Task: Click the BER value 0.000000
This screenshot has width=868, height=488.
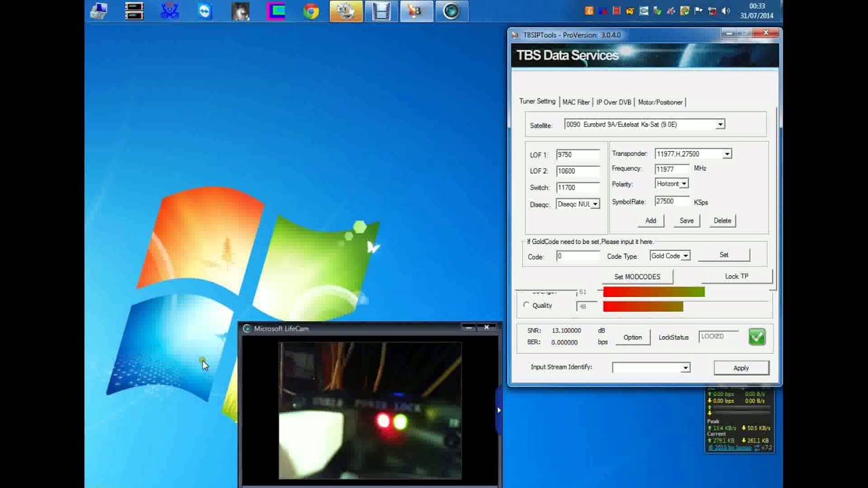Action: tap(564, 343)
